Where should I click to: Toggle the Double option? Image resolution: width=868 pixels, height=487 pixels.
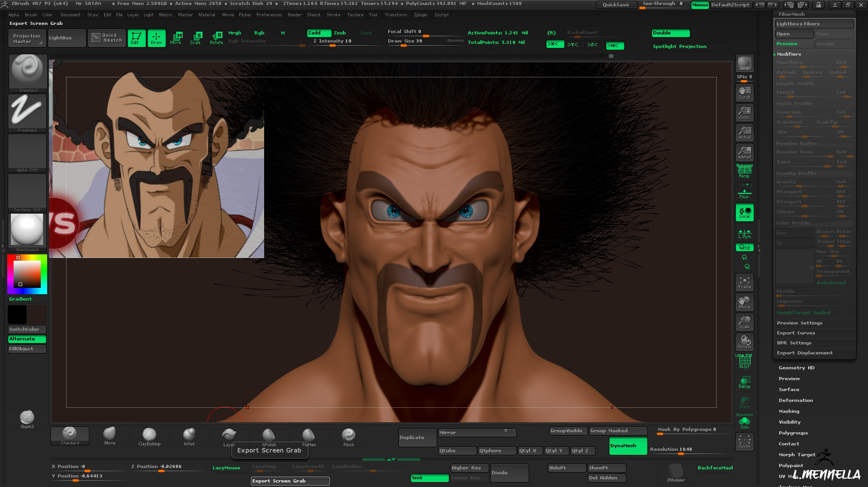point(670,33)
